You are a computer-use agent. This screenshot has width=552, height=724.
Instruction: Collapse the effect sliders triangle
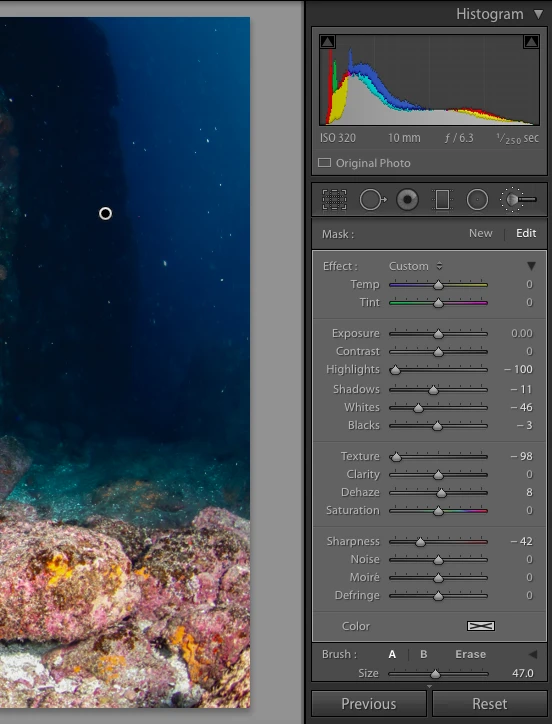(531, 266)
